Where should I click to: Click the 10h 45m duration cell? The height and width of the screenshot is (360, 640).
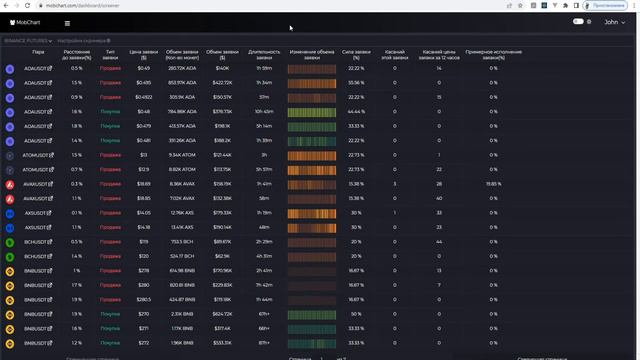pos(264,112)
